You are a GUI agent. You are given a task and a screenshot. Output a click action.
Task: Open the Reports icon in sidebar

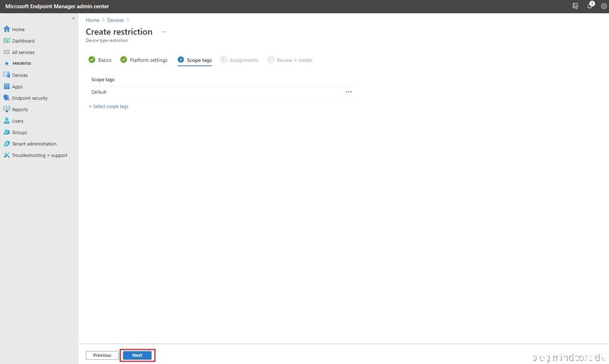(x=7, y=109)
